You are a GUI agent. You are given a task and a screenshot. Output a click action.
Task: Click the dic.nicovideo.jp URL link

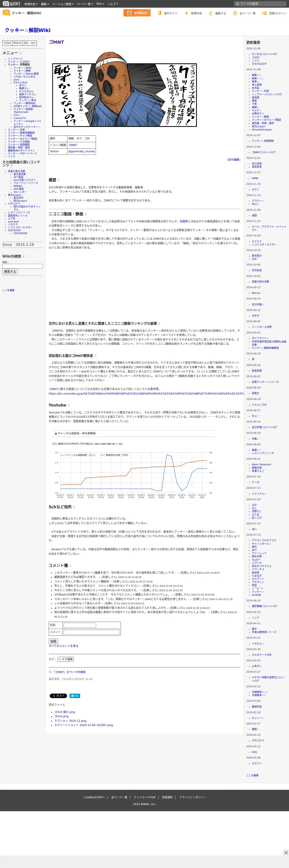(x=146, y=394)
